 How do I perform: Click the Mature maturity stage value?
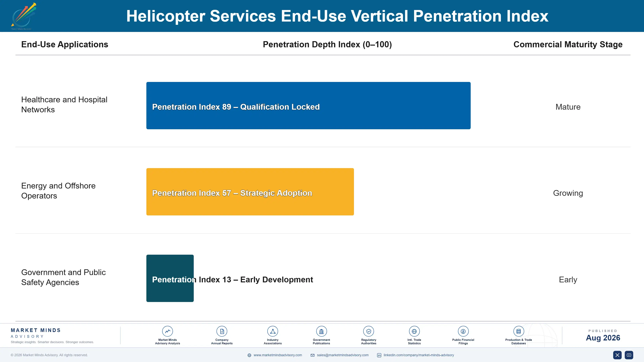pyautogui.click(x=568, y=107)
